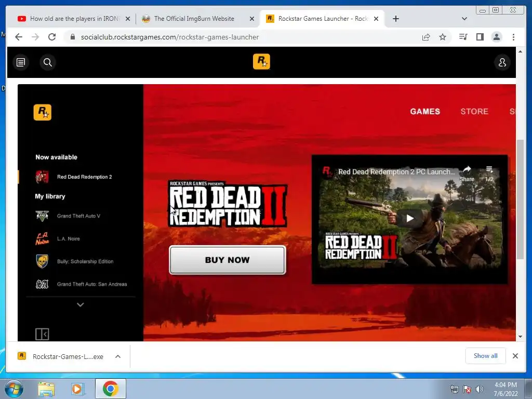Click the video title Red Dead Redemption 2 PC Launch

click(396, 171)
